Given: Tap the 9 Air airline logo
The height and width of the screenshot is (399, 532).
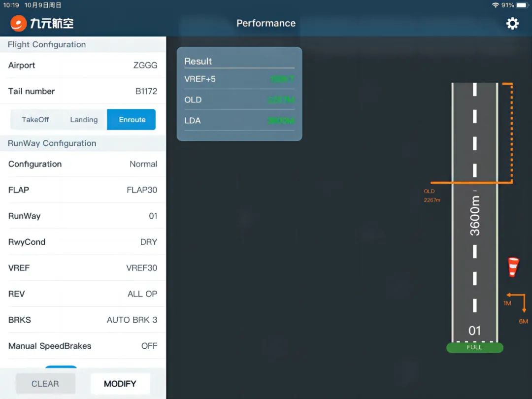Looking at the screenshot, I should [x=42, y=23].
